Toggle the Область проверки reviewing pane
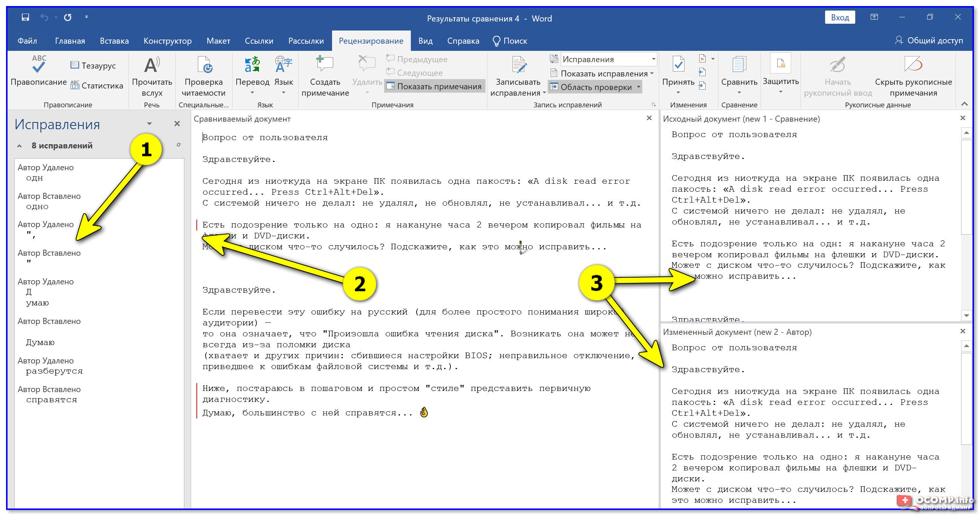980x516 pixels. pos(591,87)
